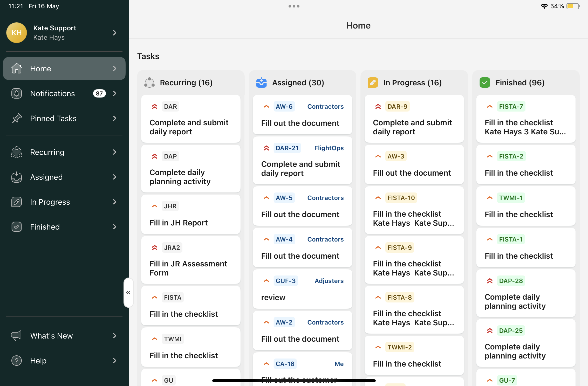Expand the Finished sidebar row chevron
The image size is (588, 386).
click(x=115, y=227)
